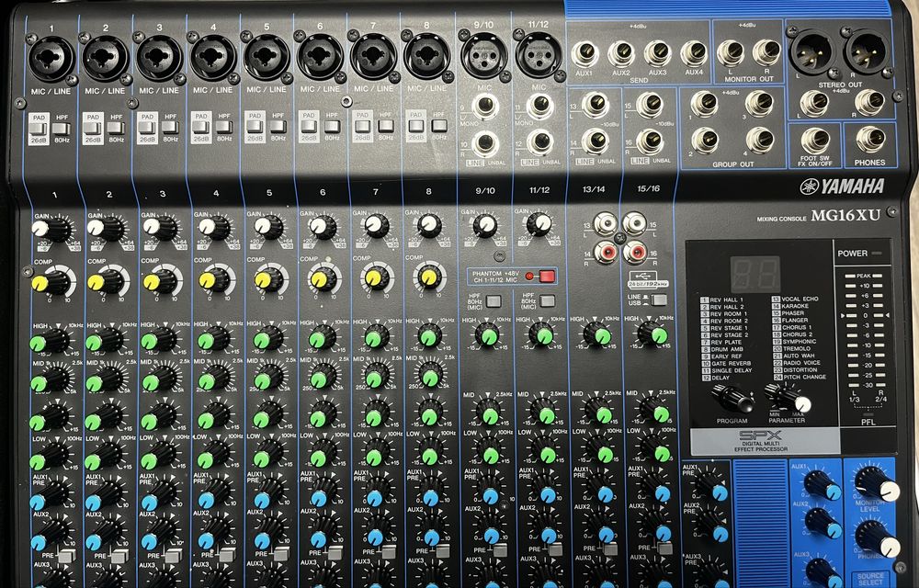919x588 pixels.
Task: Click the PHONES jack
Action: (869, 140)
